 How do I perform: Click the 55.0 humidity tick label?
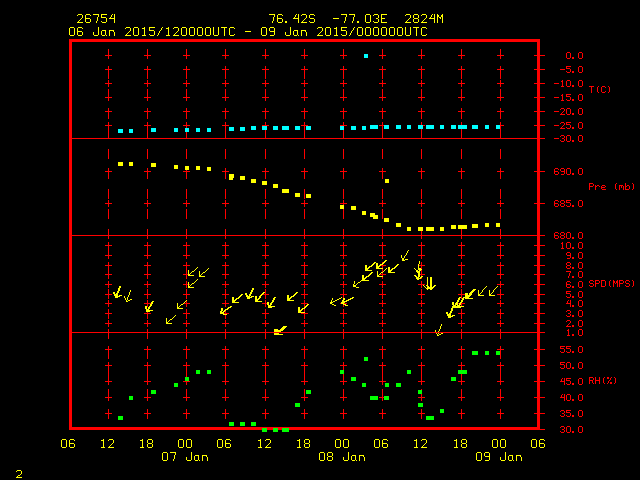click(571, 350)
